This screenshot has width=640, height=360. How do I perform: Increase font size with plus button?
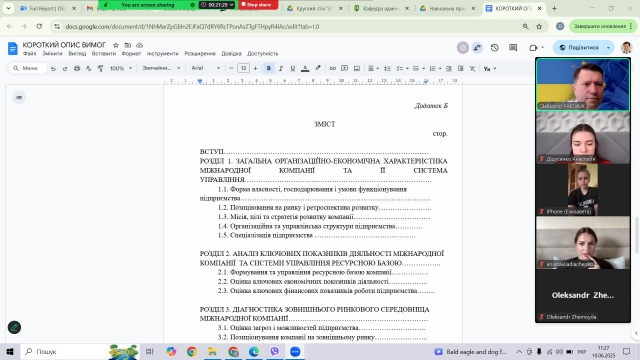tap(256, 68)
